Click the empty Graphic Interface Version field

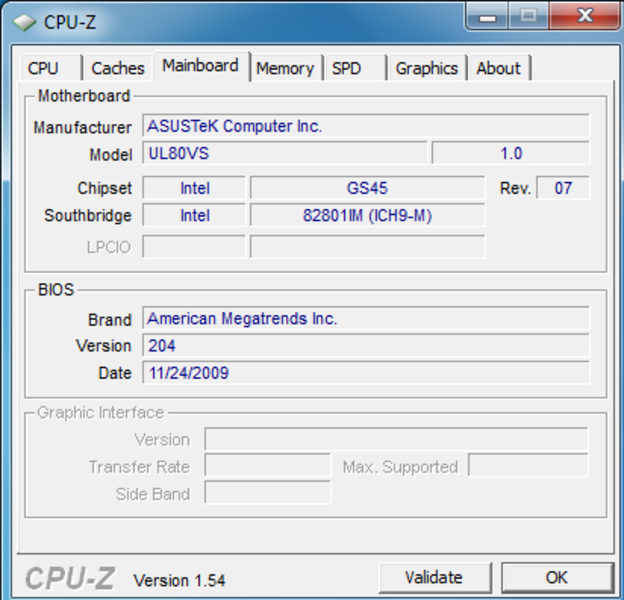396,439
